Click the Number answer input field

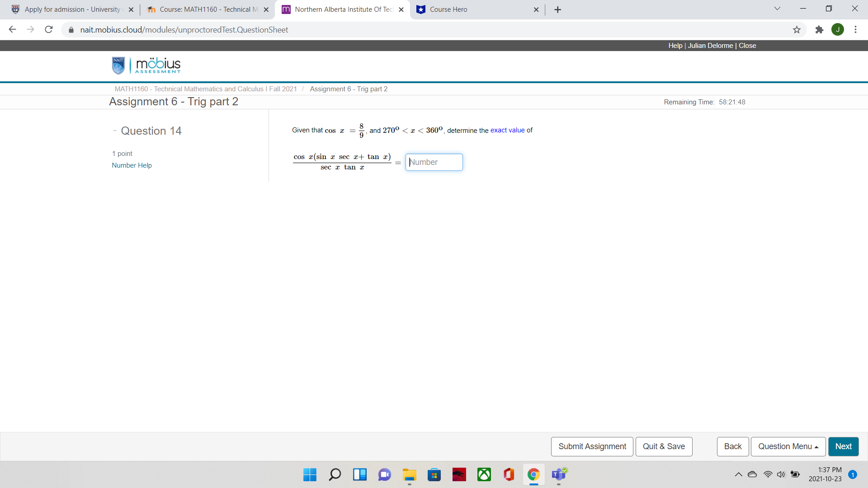coord(434,162)
